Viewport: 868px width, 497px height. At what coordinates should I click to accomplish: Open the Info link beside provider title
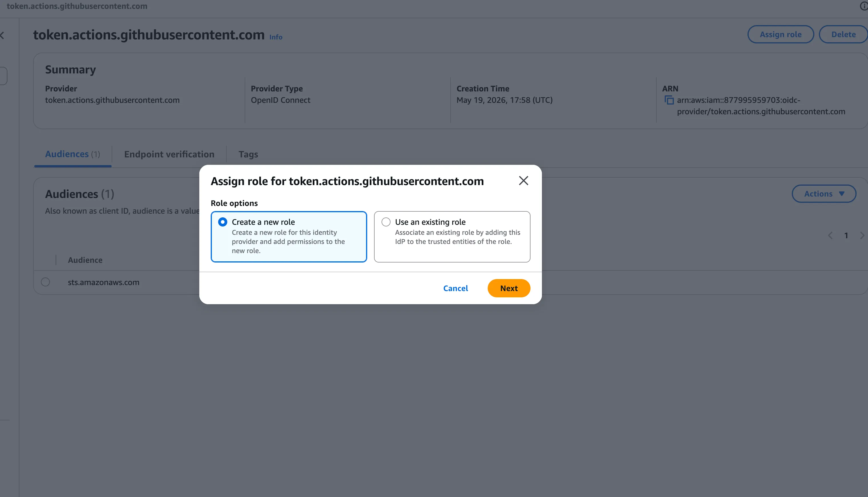276,37
